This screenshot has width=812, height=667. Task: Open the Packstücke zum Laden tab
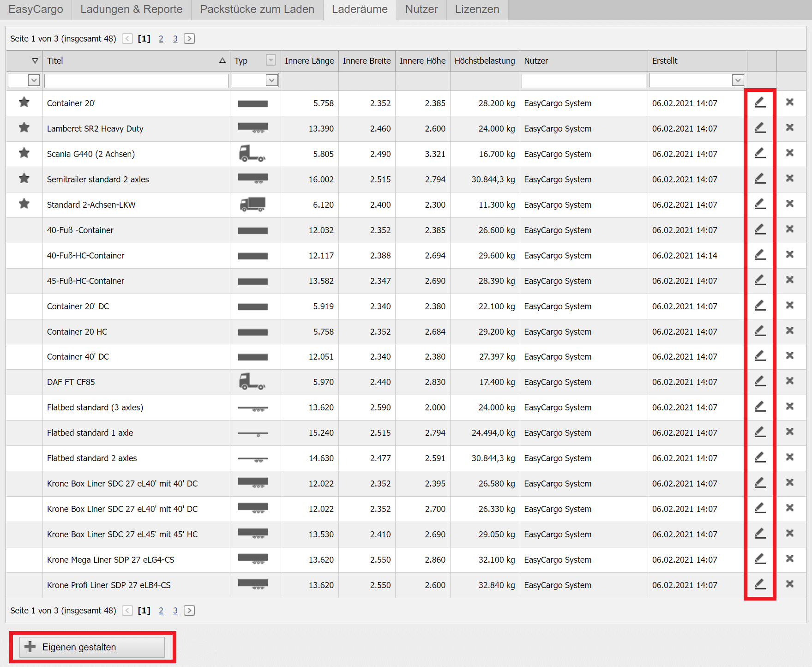257,9
